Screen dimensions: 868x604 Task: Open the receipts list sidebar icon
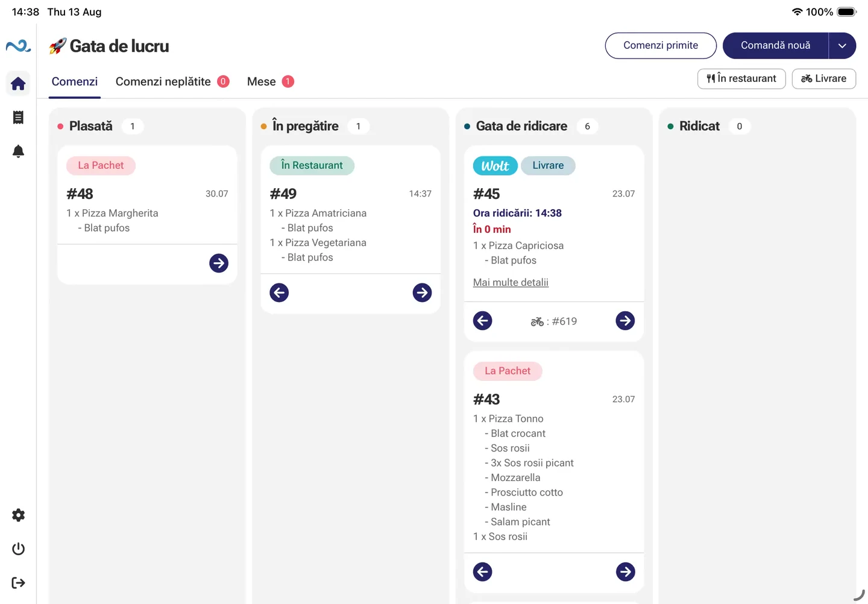click(18, 117)
